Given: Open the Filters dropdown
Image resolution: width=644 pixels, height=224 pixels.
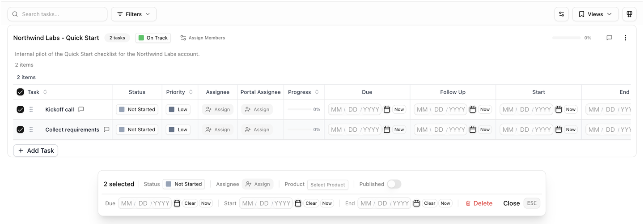Looking at the screenshot, I should (x=134, y=14).
